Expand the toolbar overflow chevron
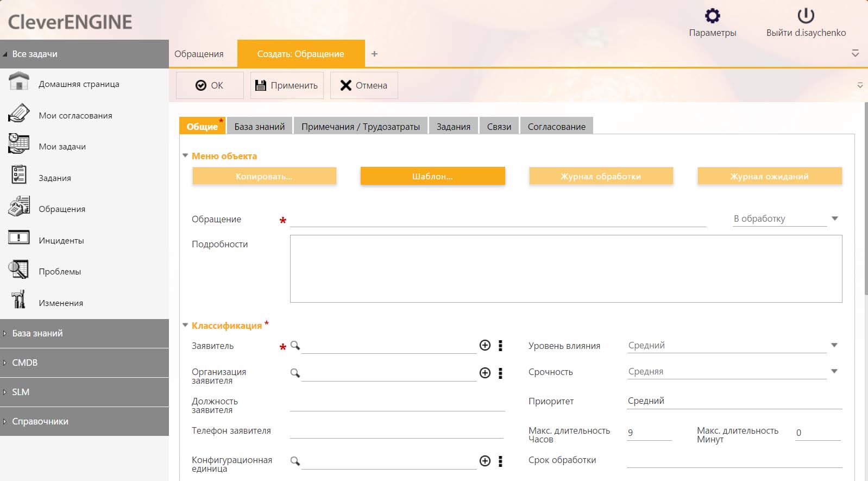The height and width of the screenshot is (481, 868). pyautogui.click(x=860, y=85)
